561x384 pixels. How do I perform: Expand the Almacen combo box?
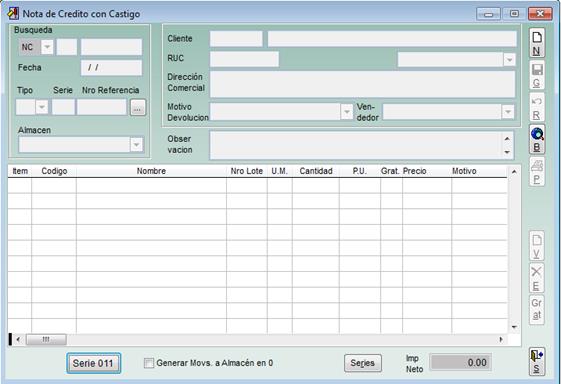[136, 145]
